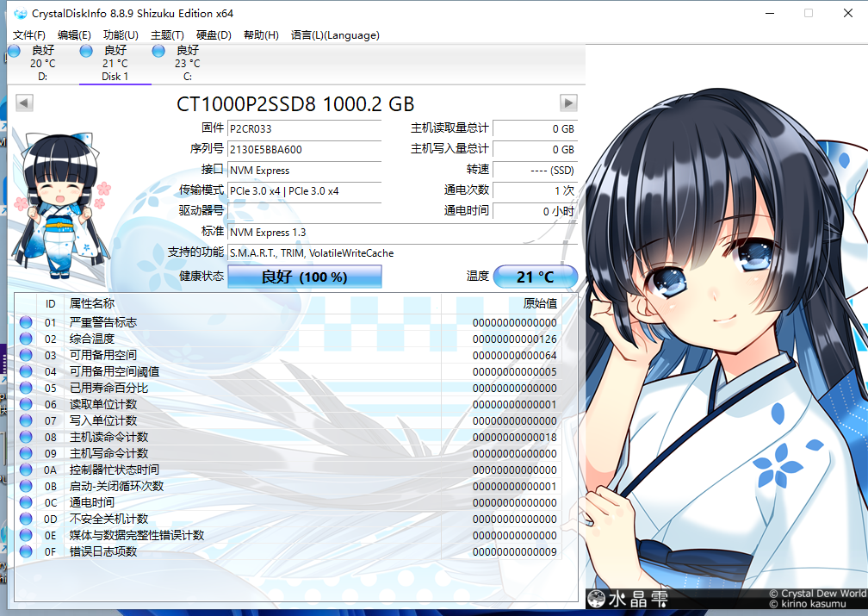The image size is (868, 616).
Task: Click the 良好 (100 %) health status button
Action: [x=305, y=277]
